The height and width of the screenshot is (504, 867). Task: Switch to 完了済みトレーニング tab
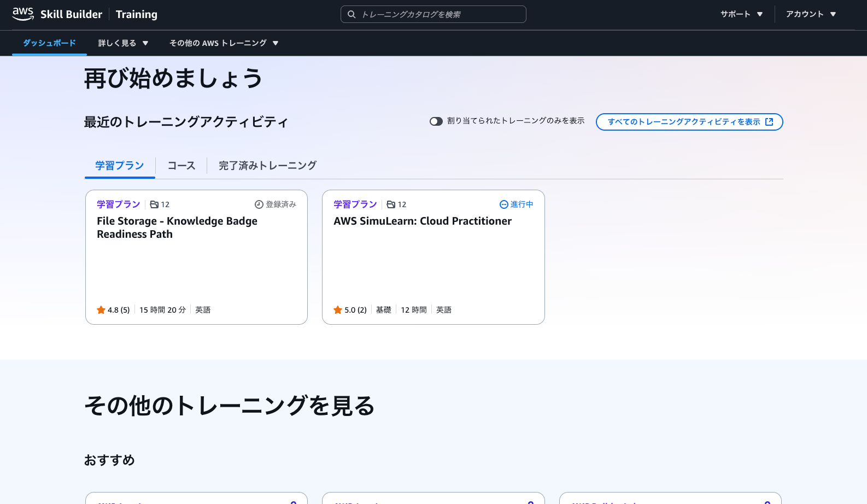[x=267, y=166]
